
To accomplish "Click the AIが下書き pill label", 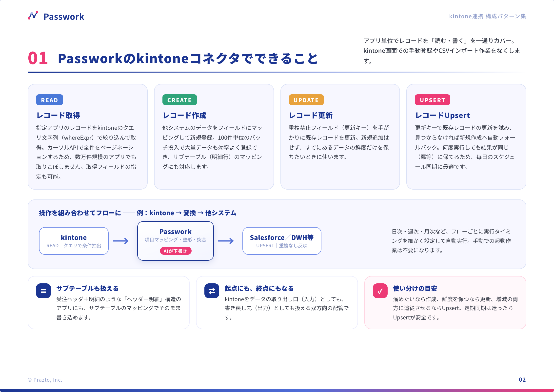I will [176, 251].
